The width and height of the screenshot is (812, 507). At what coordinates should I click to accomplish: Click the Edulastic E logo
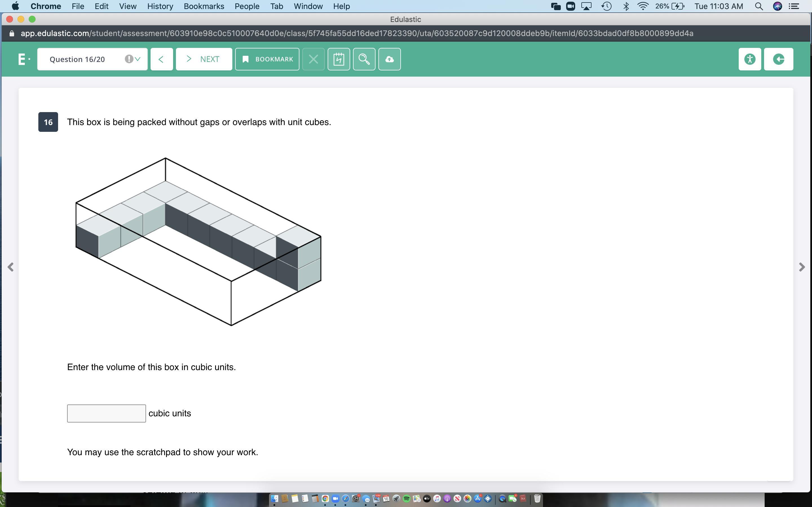coord(22,59)
